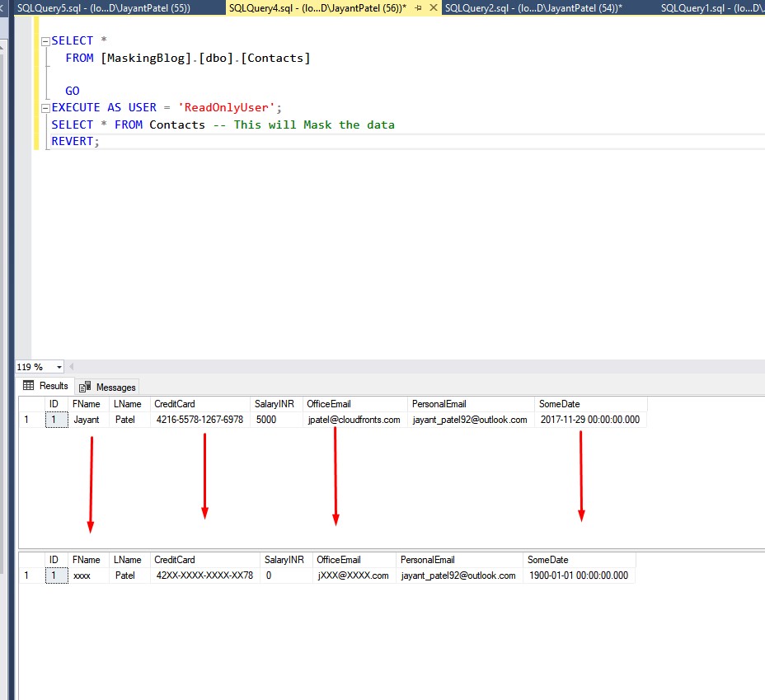Click the OfficeEmail header above jXXX@XXXX.com
This screenshot has height=700, width=765.
(354, 560)
